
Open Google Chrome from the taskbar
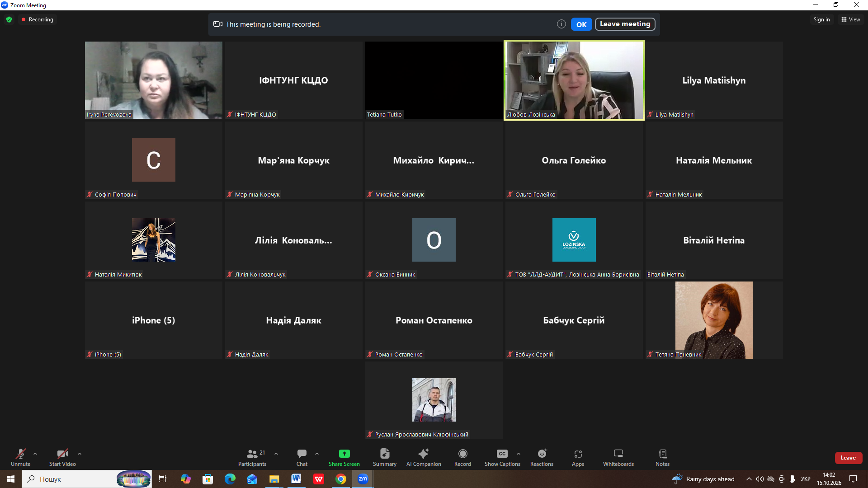pyautogui.click(x=341, y=479)
